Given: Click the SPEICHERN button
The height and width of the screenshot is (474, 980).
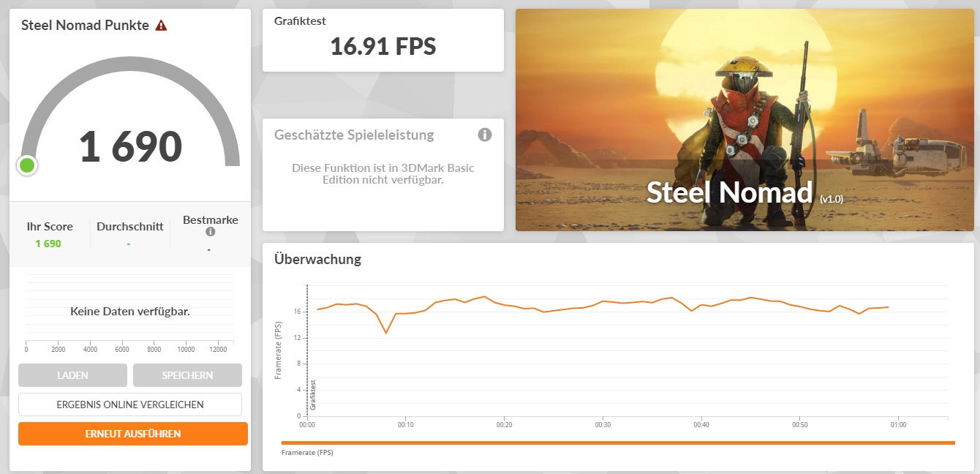Looking at the screenshot, I should [x=187, y=375].
